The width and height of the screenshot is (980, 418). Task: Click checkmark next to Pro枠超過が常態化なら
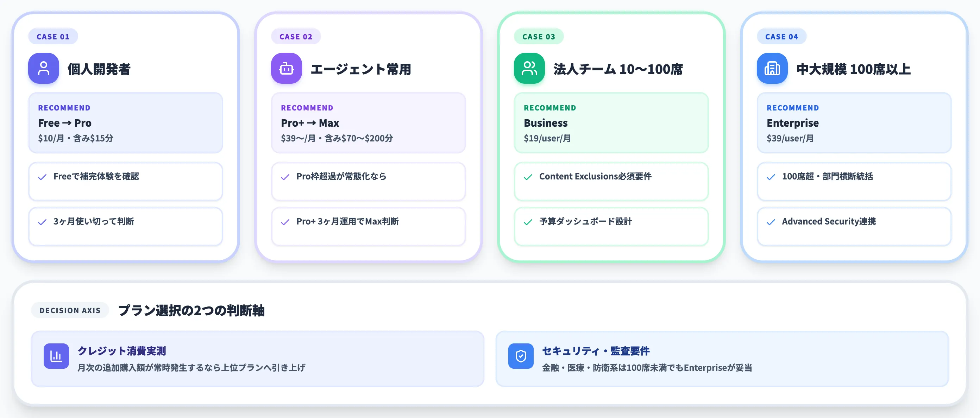(x=285, y=177)
